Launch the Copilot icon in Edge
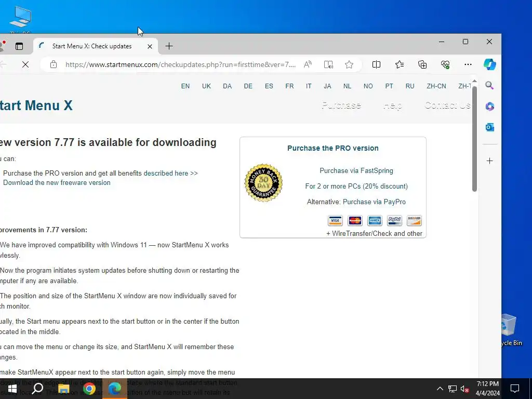532x399 pixels. [489, 64]
